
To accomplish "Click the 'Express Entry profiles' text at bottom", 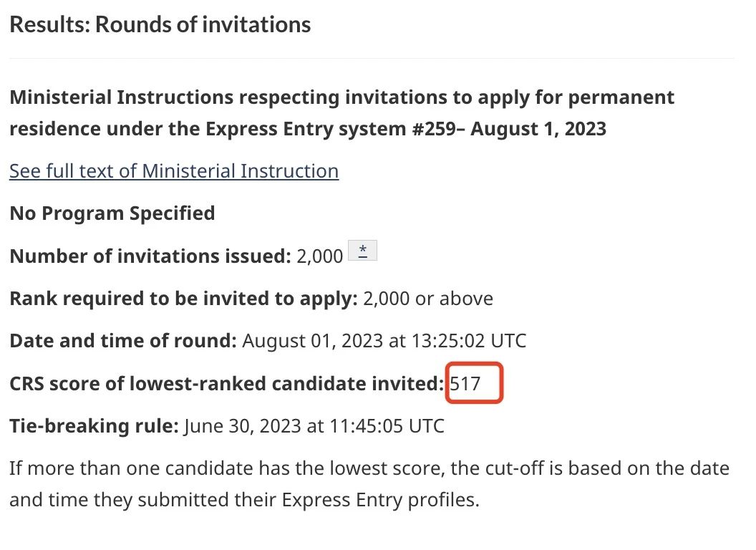I will click(x=379, y=500).
